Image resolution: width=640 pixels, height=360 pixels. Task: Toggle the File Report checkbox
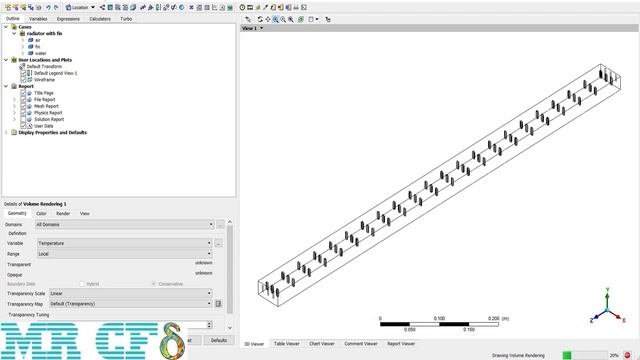pos(23,100)
